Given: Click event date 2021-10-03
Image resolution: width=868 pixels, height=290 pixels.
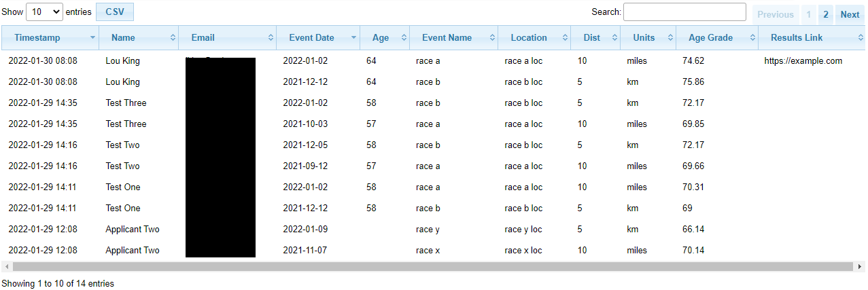Looking at the screenshot, I should tap(305, 124).
